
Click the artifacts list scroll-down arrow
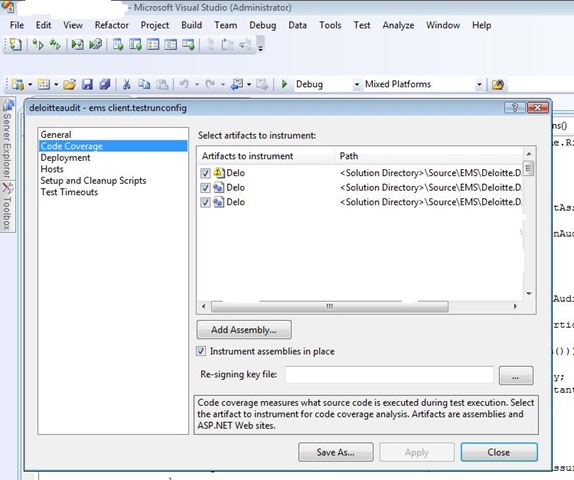pos(529,293)
